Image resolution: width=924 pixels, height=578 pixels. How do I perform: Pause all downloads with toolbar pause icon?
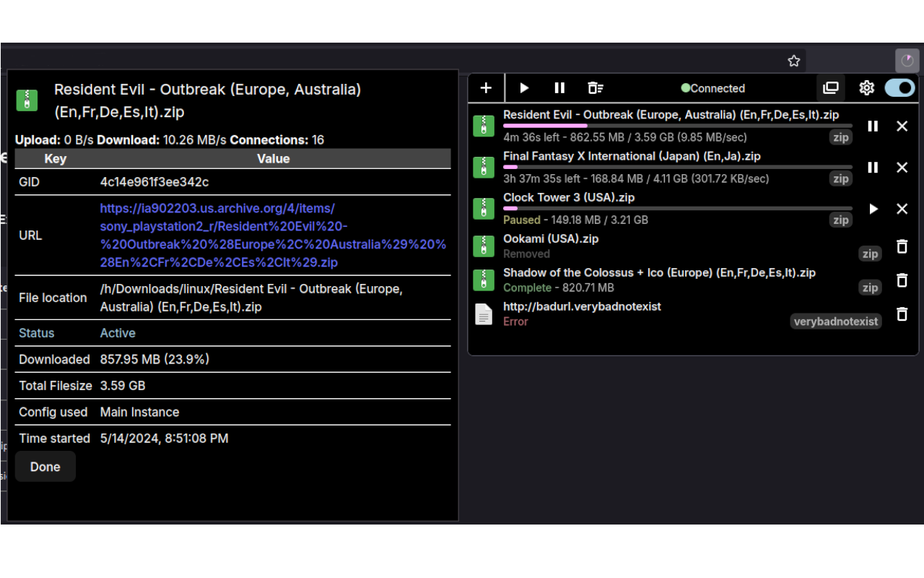click(559, 88)
